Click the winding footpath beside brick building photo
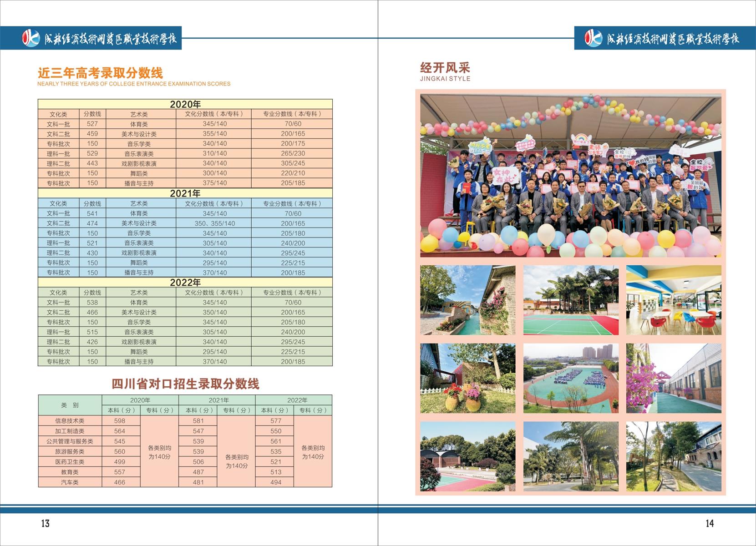Image resolution: width=756 pixels, height=546 pixels. (x=673, y=456)
